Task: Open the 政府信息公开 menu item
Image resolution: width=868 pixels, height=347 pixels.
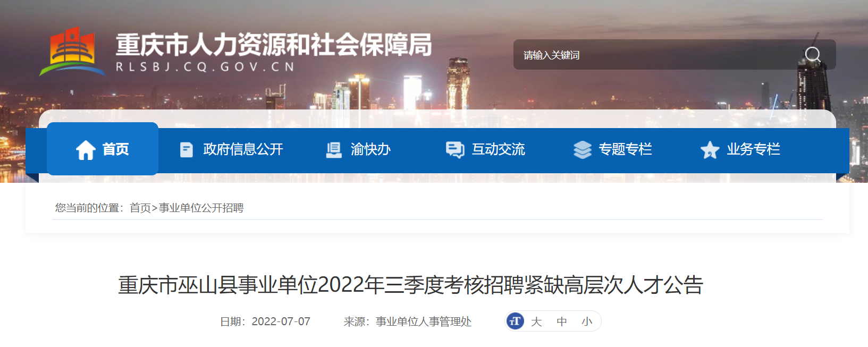Action: (243, 149)
